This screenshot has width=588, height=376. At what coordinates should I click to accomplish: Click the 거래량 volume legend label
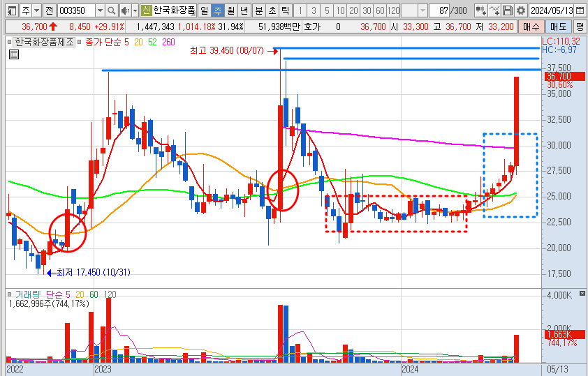28,295
